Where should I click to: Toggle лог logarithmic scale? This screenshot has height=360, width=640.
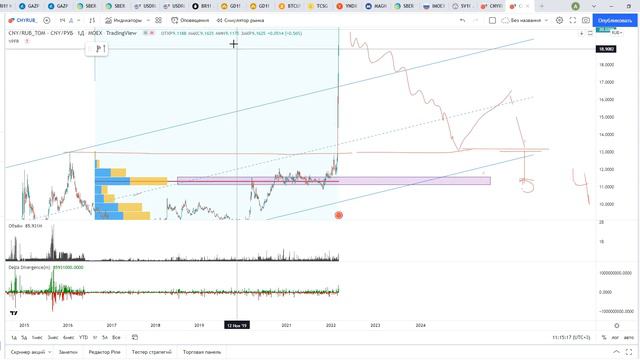pos(615,338)
